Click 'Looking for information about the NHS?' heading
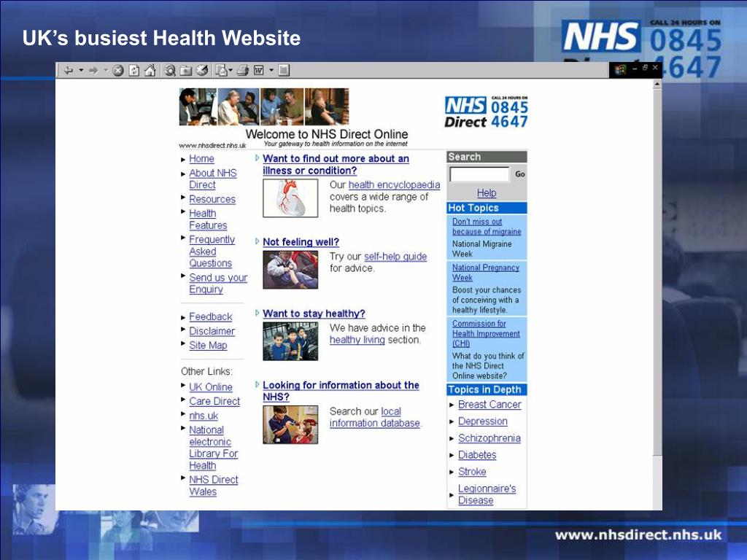This screenshot has height=560, width=747. pos(341,391)
